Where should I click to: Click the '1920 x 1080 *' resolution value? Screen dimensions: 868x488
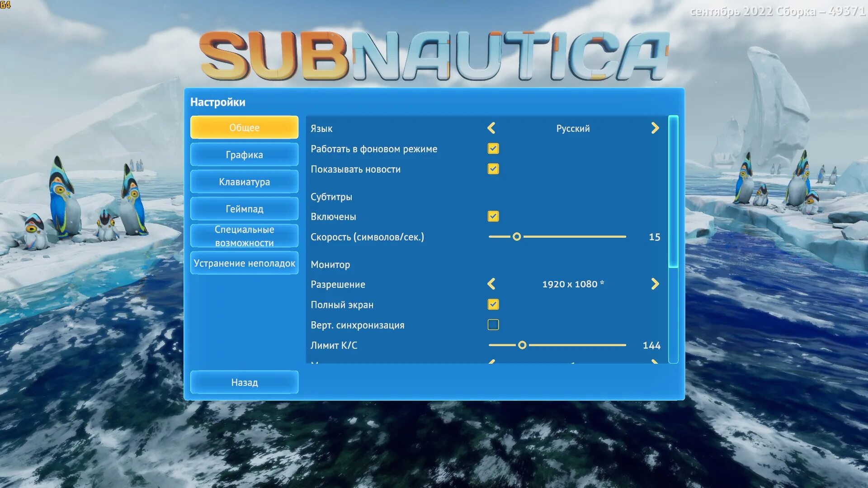coord(573,284)
